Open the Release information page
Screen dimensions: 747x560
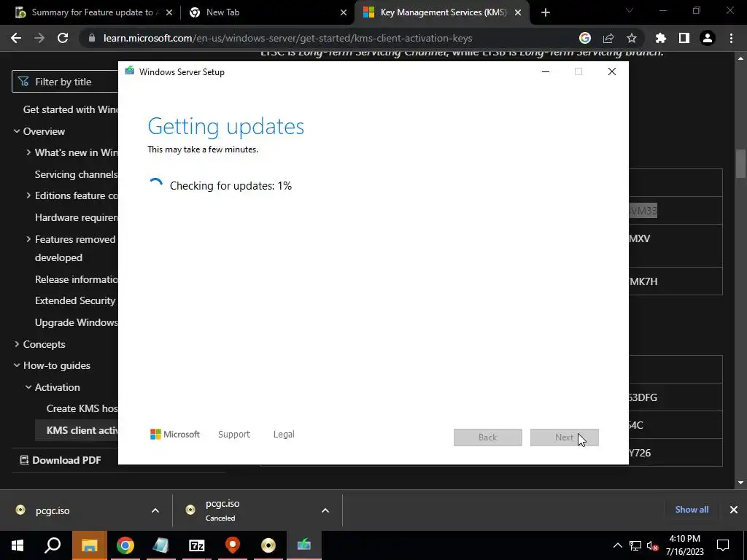coord(76,279)
